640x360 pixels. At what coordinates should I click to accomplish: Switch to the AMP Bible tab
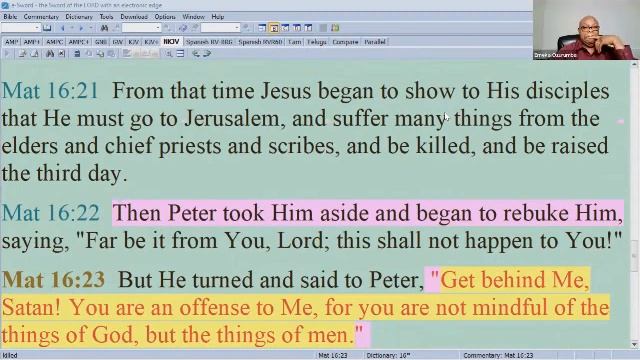click(11, 42)
